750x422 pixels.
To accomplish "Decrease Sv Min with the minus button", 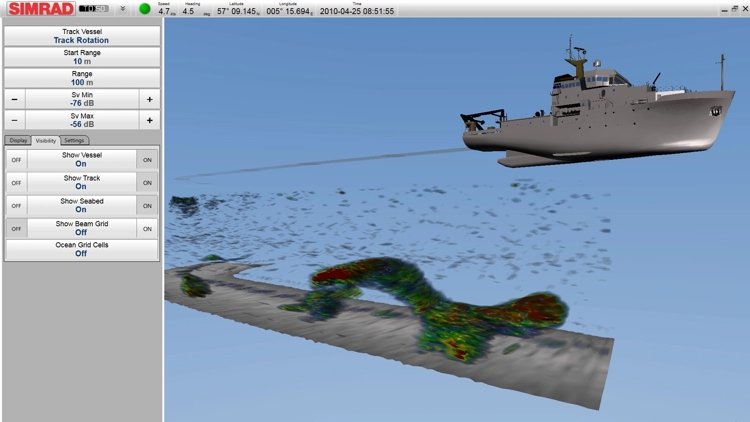I will point(14,99).
